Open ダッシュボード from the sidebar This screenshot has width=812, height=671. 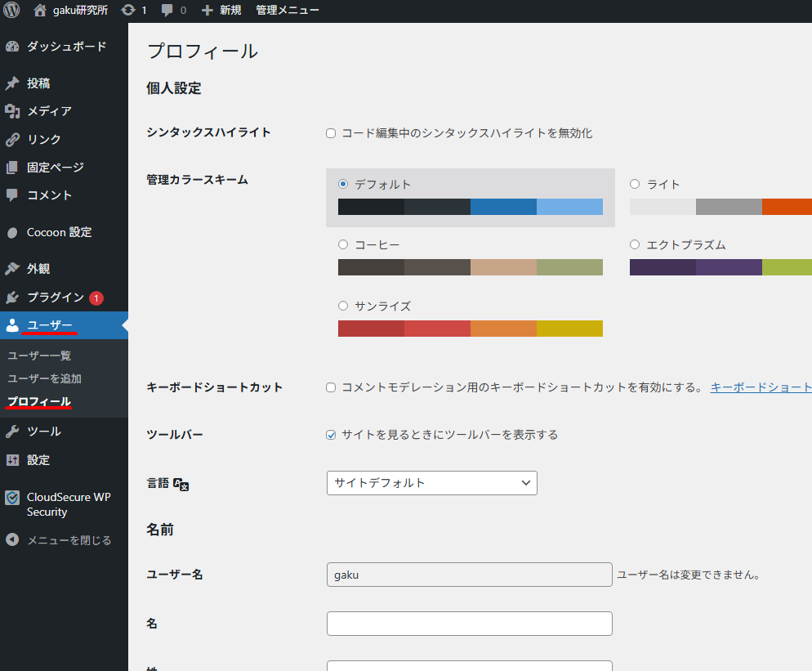pyautogui.click(x=65, y=47)
